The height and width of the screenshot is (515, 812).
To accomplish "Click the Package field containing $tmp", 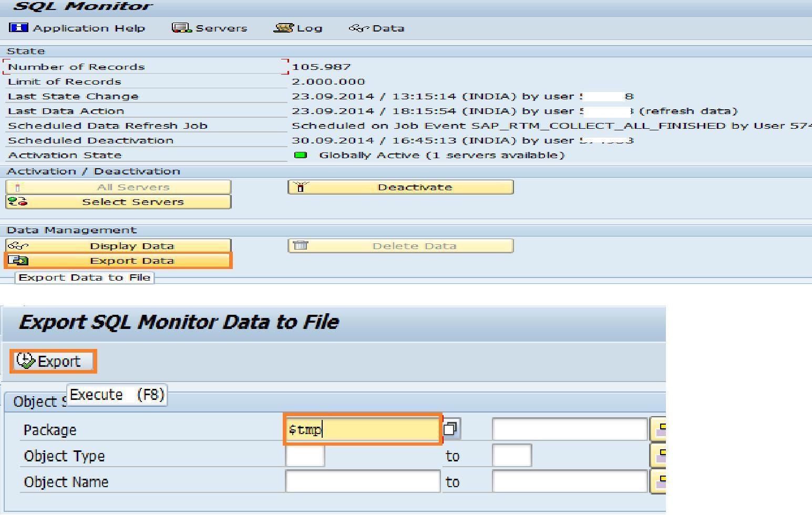I will tap(362, 429).
